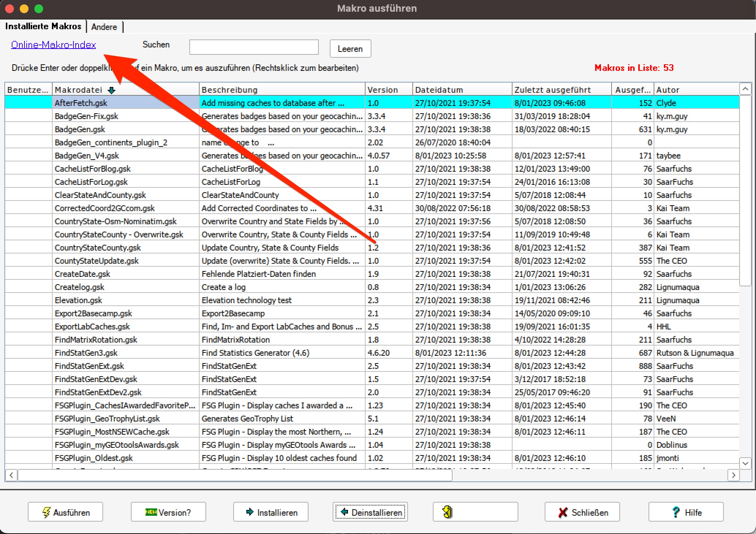Click the unlabeled button with yellow icon
The height and width of the screenshot is (534, 756).
(x=475, y=512)
